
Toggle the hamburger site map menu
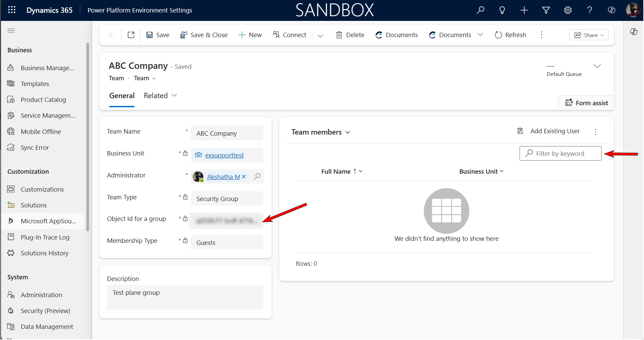pos(11,31)
